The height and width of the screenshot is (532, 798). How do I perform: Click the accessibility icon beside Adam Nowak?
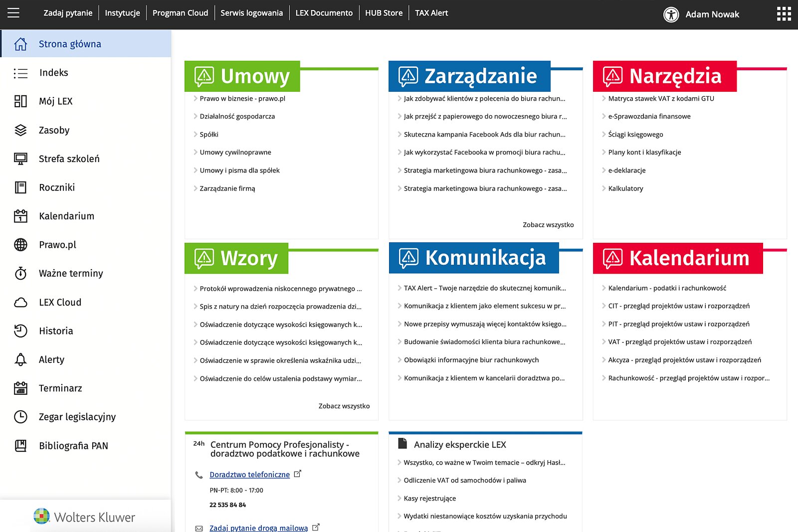point(671,14)
